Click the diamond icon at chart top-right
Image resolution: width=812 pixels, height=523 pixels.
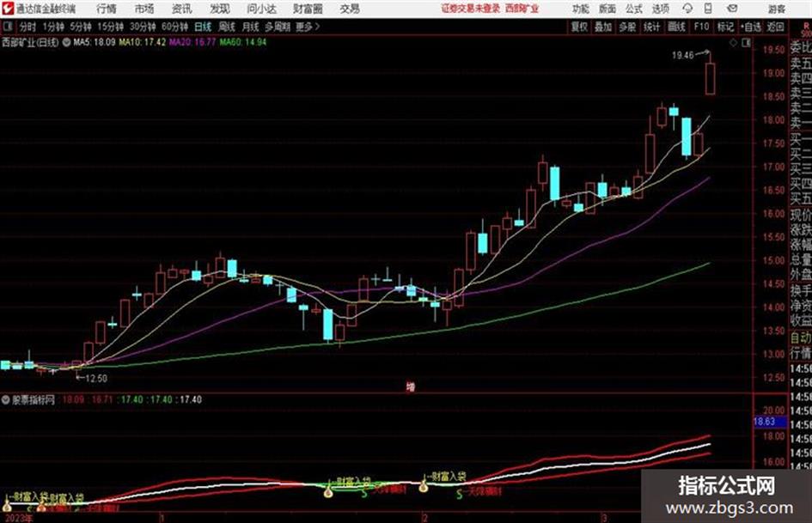coord(733,43)
